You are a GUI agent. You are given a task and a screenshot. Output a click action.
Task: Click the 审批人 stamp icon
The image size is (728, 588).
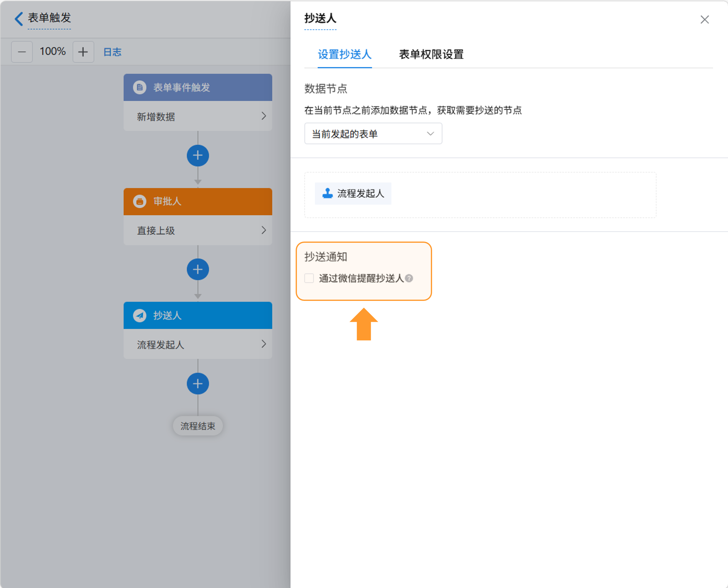tap(140, 201)
